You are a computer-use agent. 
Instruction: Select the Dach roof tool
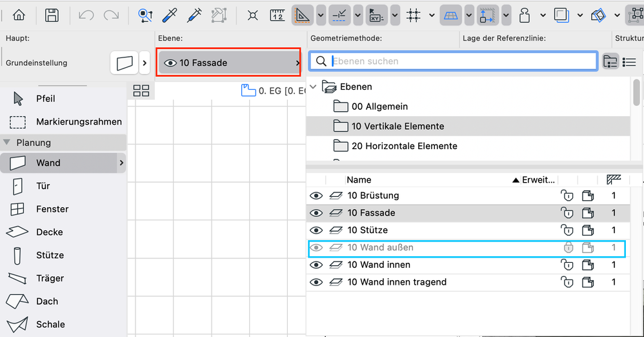click(63, 301)
